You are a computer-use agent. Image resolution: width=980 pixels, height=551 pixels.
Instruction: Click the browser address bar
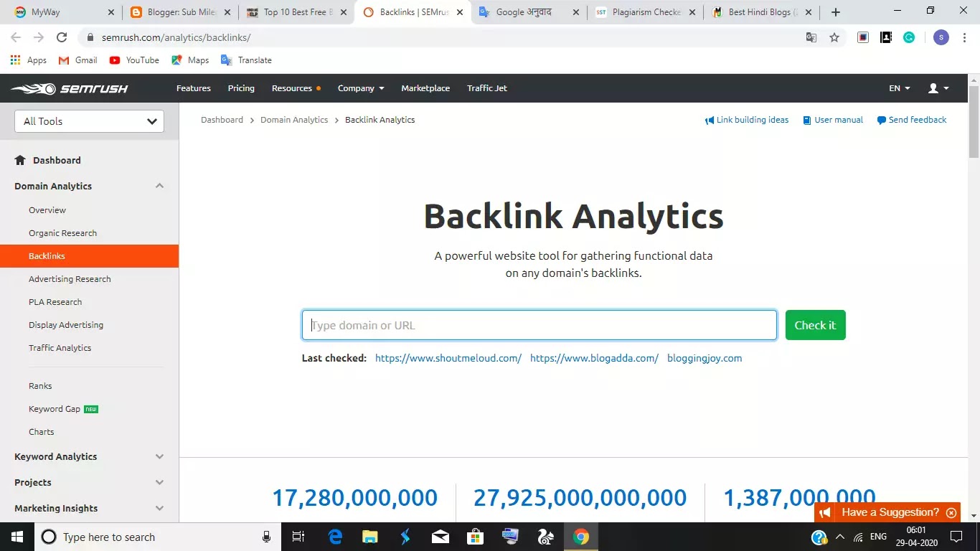445,37
